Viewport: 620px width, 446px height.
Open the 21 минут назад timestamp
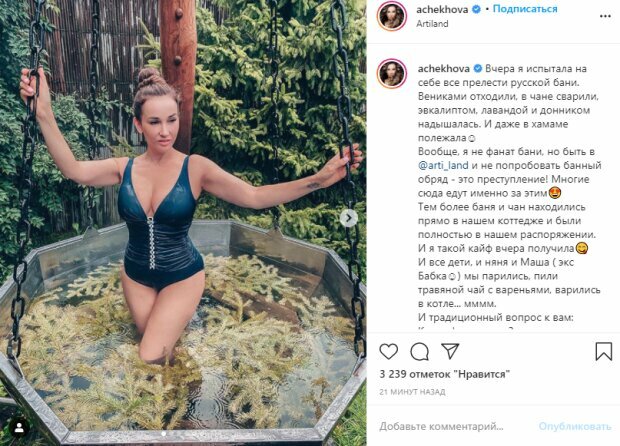pos(412,392)
